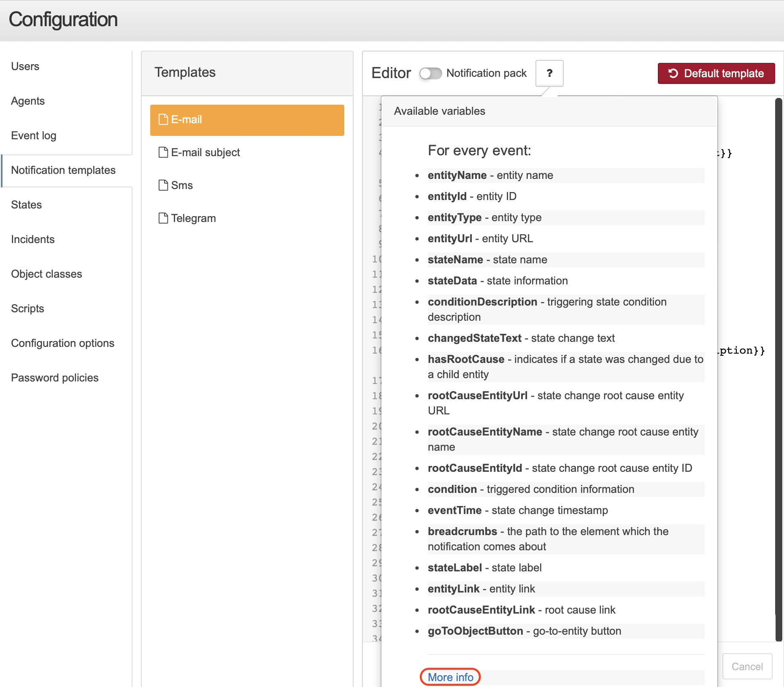Click the Sms file icon
Image resolution: width=784 pixels, height=687 pixels.
coord(163,185)
